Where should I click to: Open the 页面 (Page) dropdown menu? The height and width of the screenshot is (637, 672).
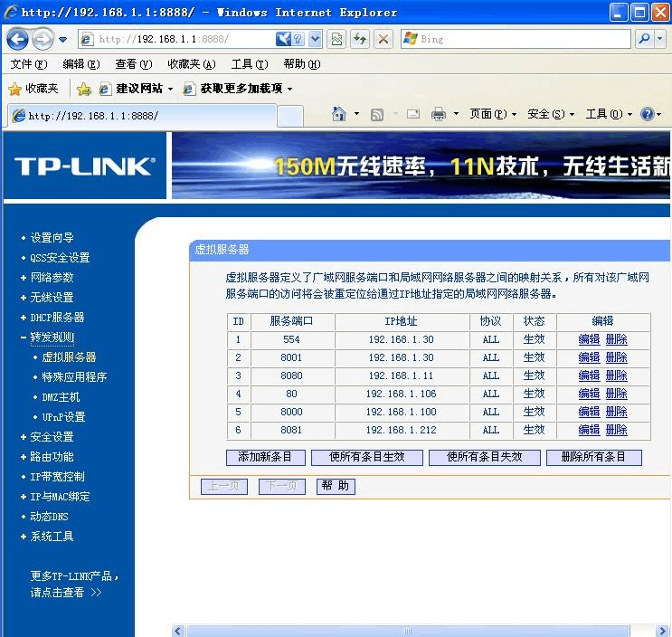click(x=493, y=114)
